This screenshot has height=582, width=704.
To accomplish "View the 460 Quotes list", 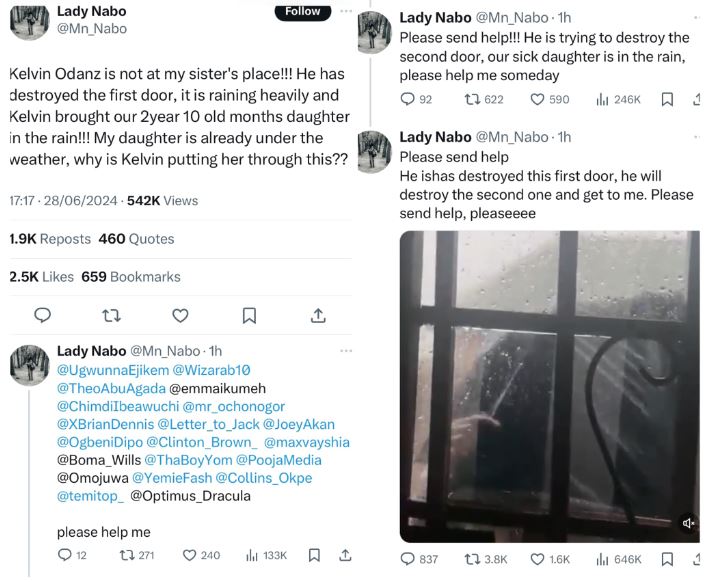I will click(x=136, y=239).
